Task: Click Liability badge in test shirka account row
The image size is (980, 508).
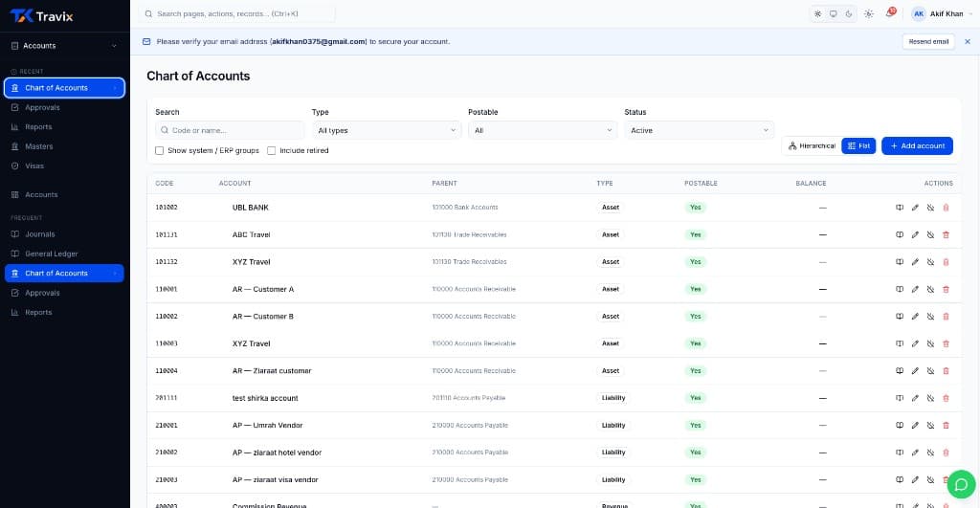Action: (613, 398)
